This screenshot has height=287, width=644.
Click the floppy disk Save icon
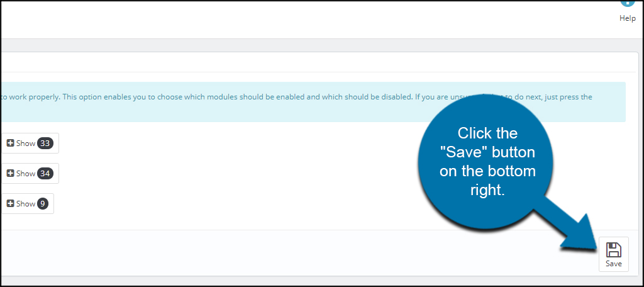click(613, 249)
